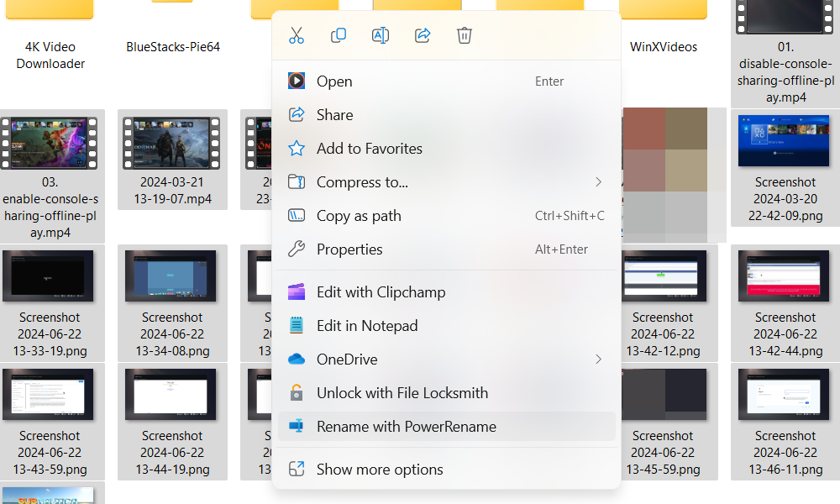Click the Share arrow icon at top

pos(423,35)
